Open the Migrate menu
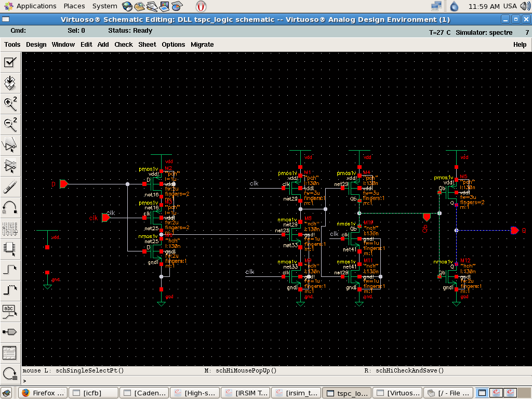 [x=202, y=45]
